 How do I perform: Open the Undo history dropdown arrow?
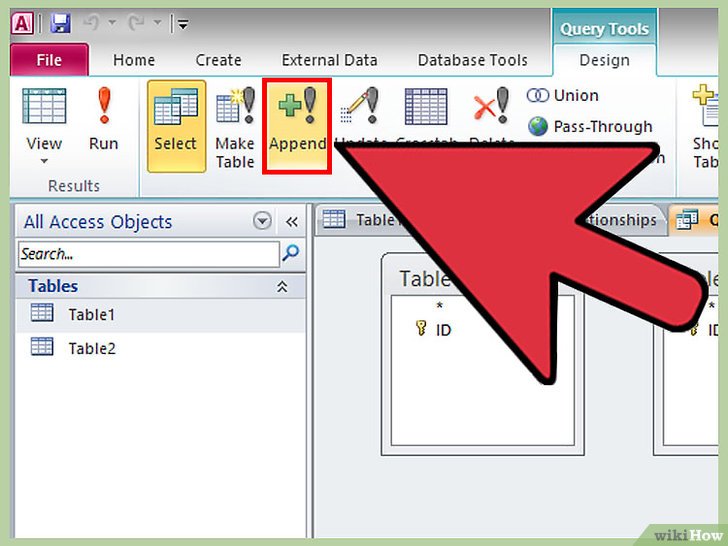(112, 22)
